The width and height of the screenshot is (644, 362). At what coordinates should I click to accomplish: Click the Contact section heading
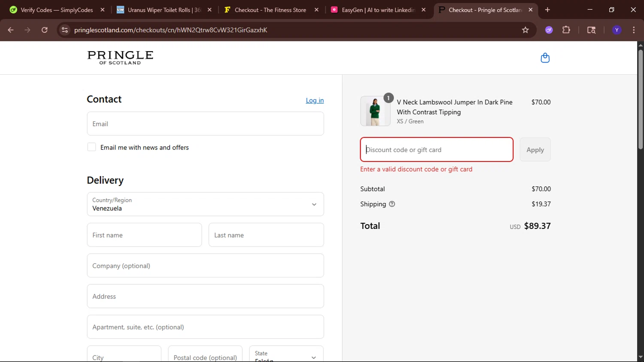(104, 99)
